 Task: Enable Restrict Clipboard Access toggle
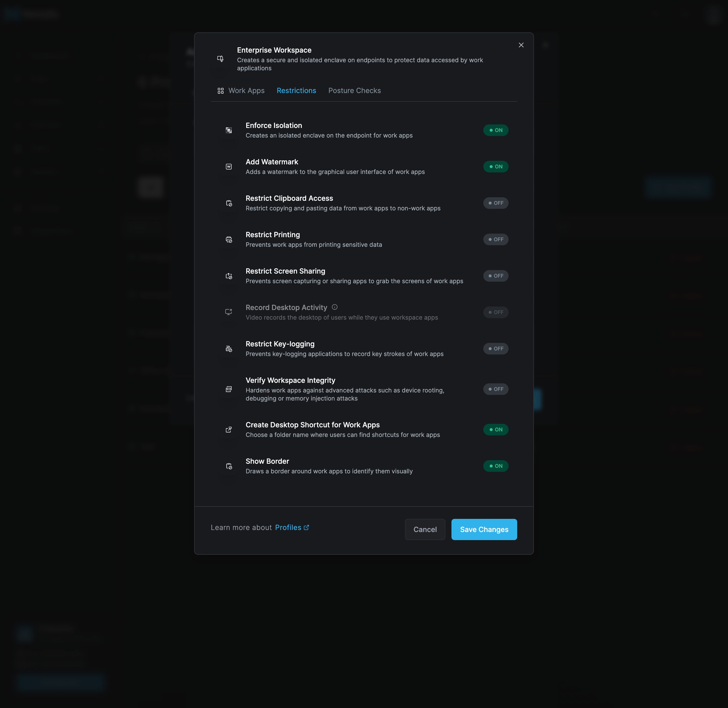tap(496, 203)
